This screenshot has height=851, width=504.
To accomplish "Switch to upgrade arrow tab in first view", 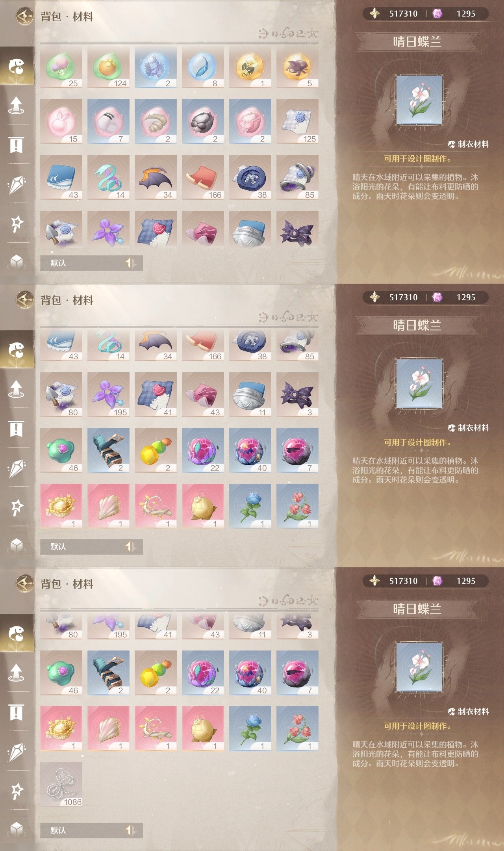I will [x=16, y=105].
